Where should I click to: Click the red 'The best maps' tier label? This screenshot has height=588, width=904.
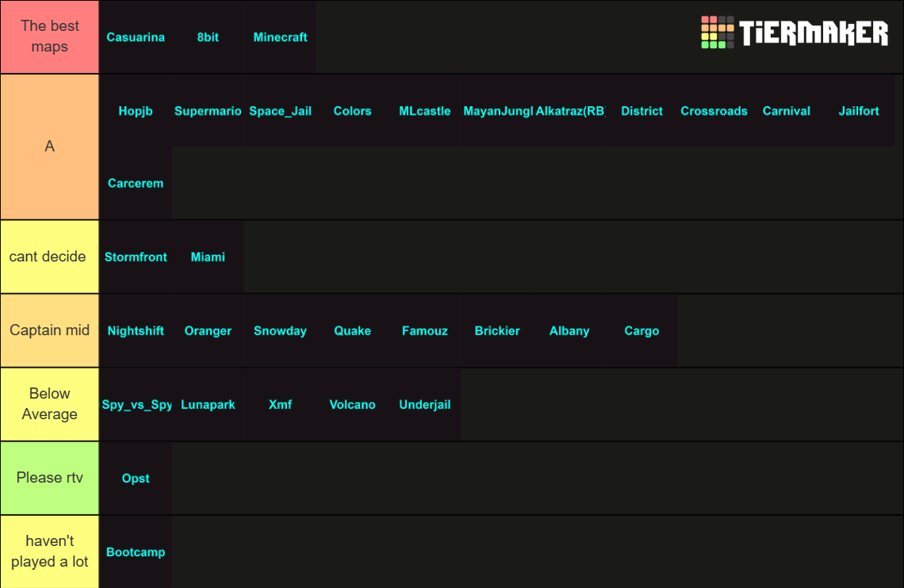[x=49, y=36]
